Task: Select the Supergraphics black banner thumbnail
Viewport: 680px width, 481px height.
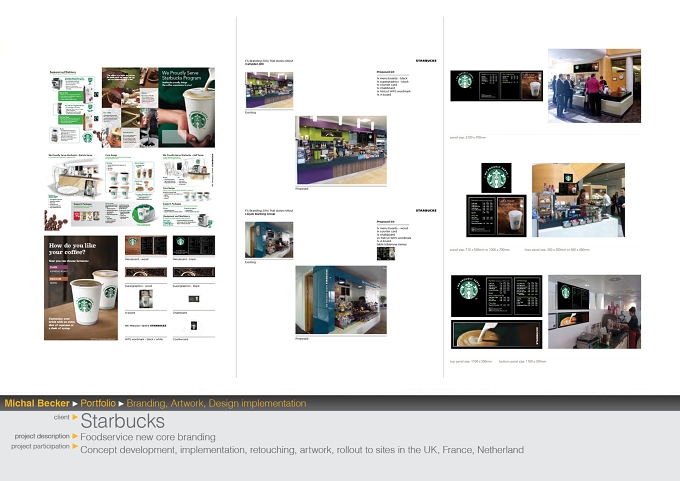Action: 194,272
